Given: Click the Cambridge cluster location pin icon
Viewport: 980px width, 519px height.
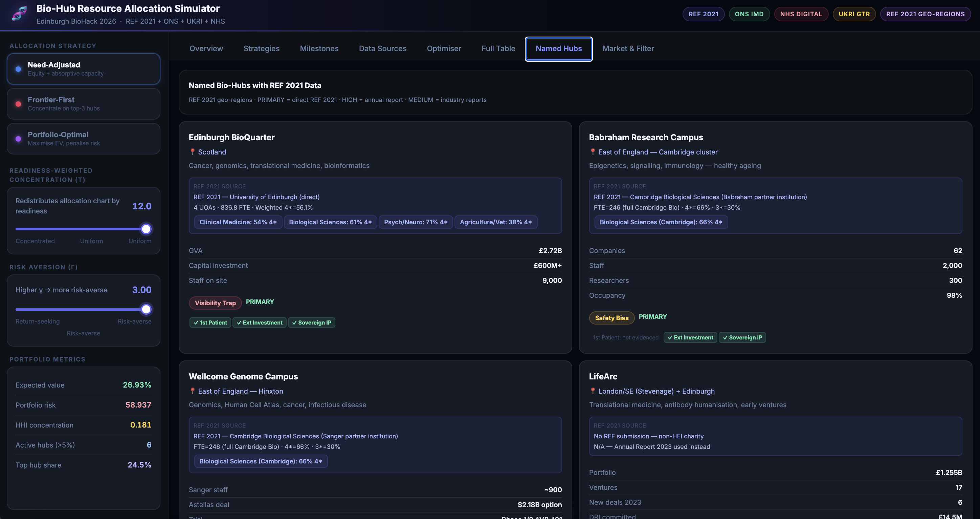Looking at the screenshot, I should coord(593,151).
